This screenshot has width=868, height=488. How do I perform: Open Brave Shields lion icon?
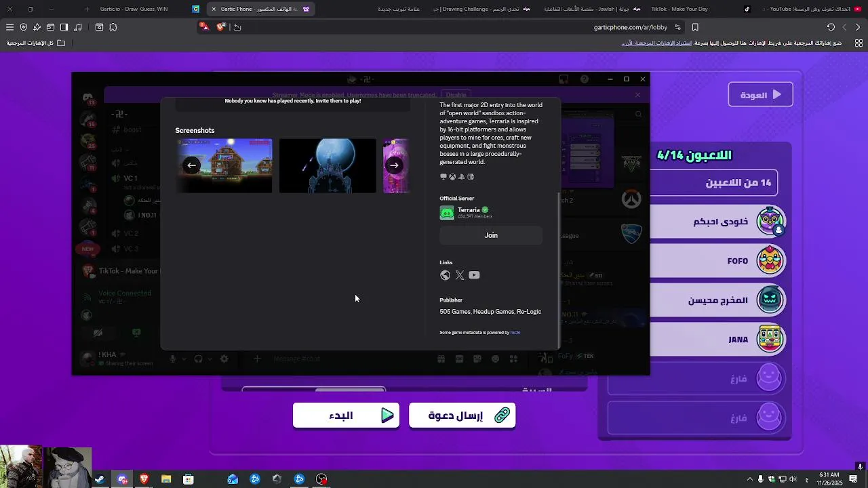220,27
